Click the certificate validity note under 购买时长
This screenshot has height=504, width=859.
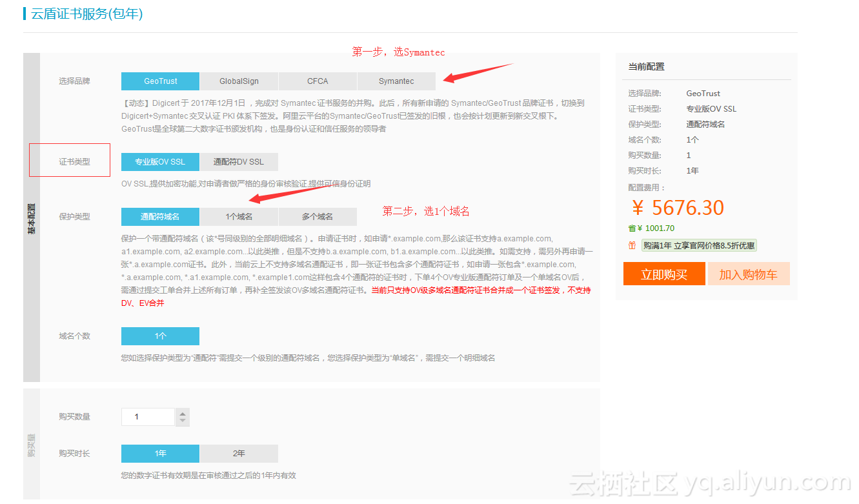pyautogui.click(x=208, y=476)
